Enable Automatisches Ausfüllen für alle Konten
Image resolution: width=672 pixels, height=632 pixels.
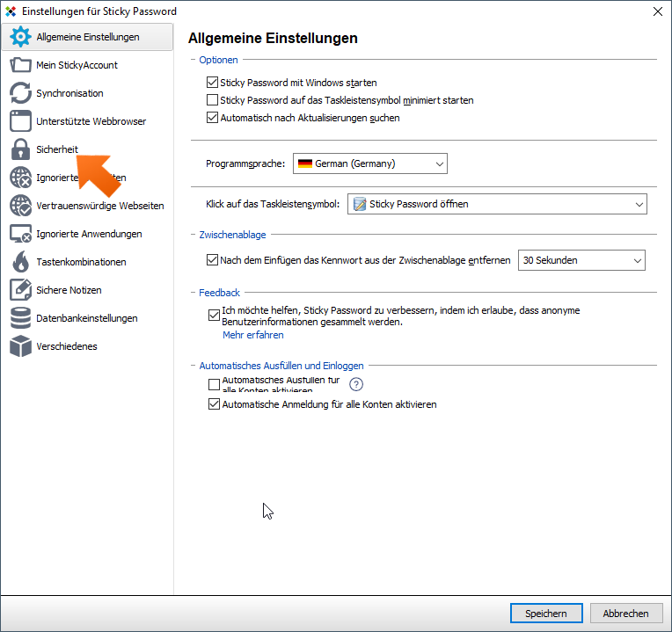[x=214, y=384]
